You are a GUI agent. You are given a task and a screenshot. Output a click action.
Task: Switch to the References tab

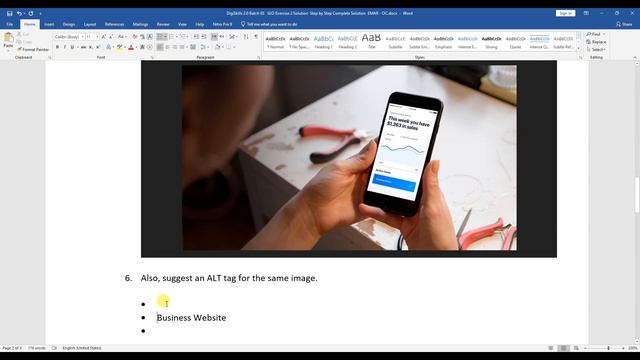coord(114,24)
